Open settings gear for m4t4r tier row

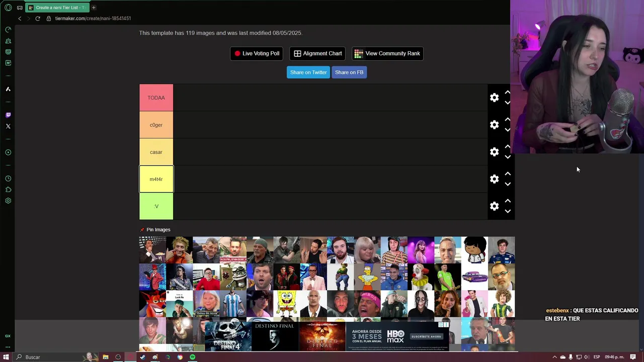coord(494,179)
